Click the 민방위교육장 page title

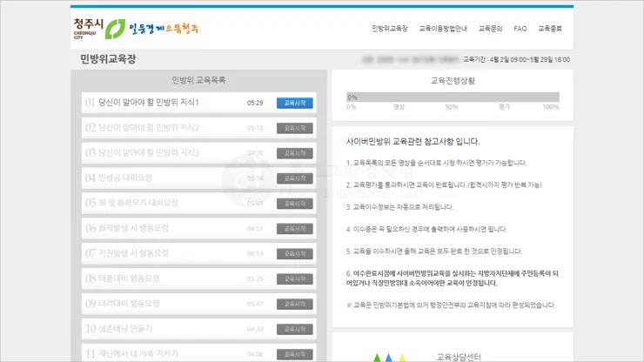pyautogui.click(x=108, y=59)
